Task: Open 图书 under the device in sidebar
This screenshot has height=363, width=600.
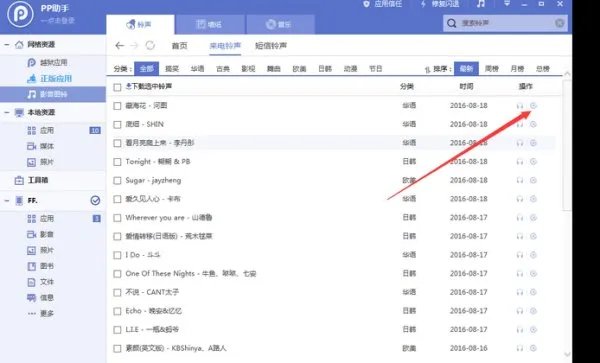Action: coord(41,266)
